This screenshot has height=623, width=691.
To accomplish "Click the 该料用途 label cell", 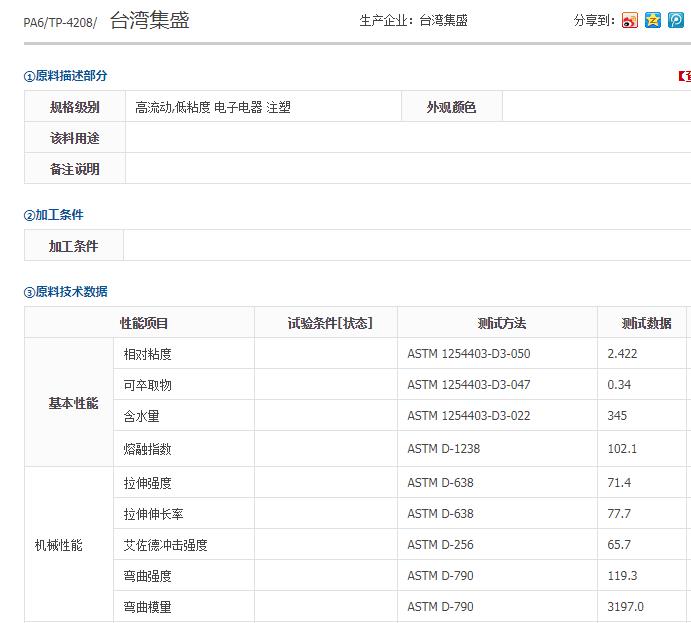I will coord(75,137).
